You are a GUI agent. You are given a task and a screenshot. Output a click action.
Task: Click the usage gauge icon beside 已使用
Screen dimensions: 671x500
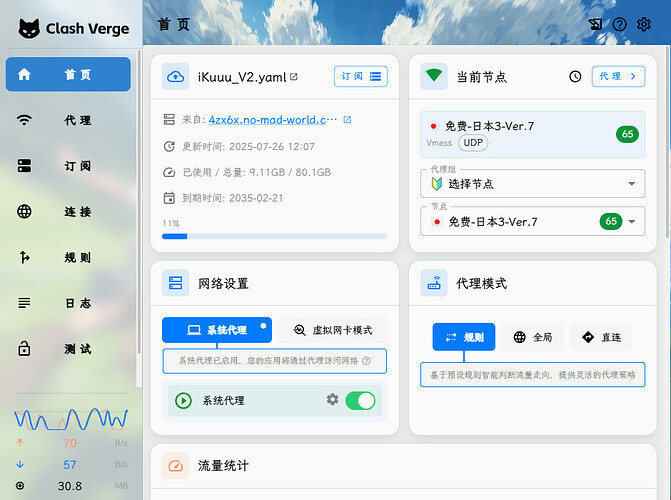tap(169, 172)
